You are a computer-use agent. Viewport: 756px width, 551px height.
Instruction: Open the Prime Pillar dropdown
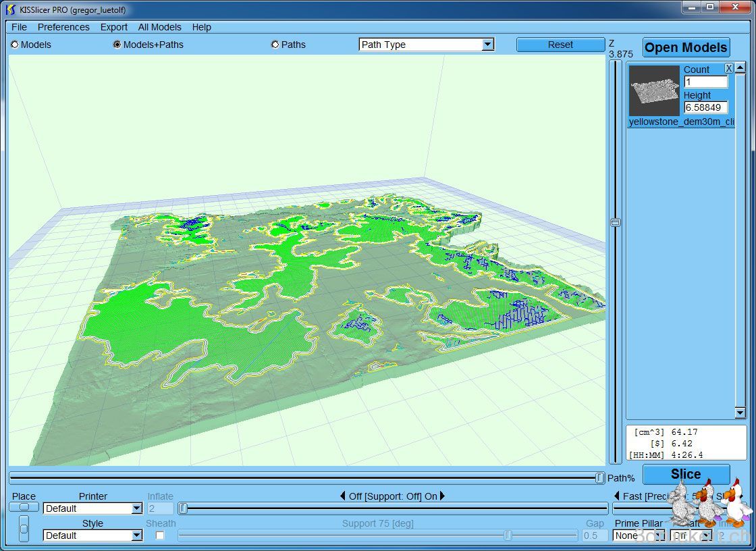pos(639,535)
